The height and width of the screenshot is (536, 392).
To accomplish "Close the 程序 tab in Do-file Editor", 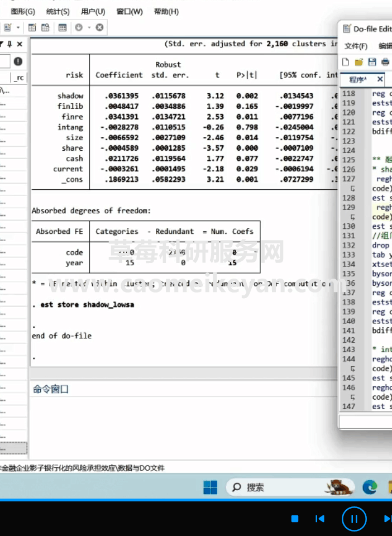I will click(x=380, y=79).
